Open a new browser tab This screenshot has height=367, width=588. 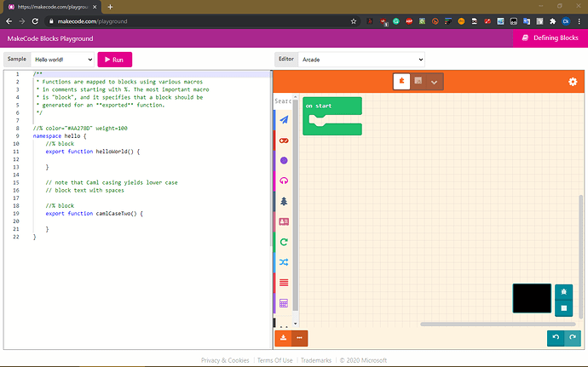coord(110,7)
